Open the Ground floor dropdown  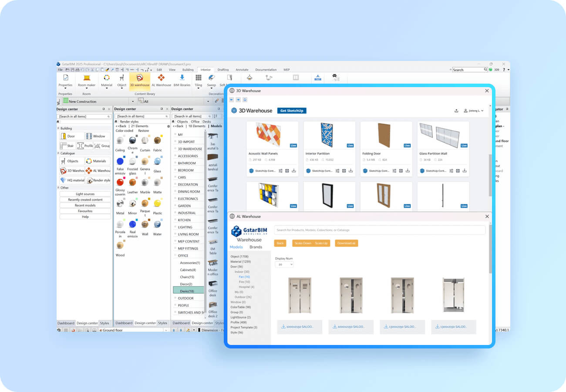133,330
